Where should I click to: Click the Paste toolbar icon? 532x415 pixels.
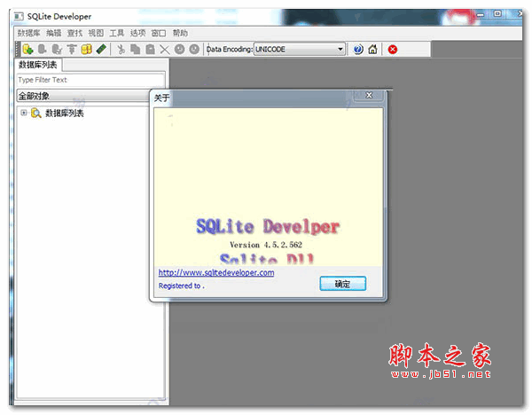[150, 50]
